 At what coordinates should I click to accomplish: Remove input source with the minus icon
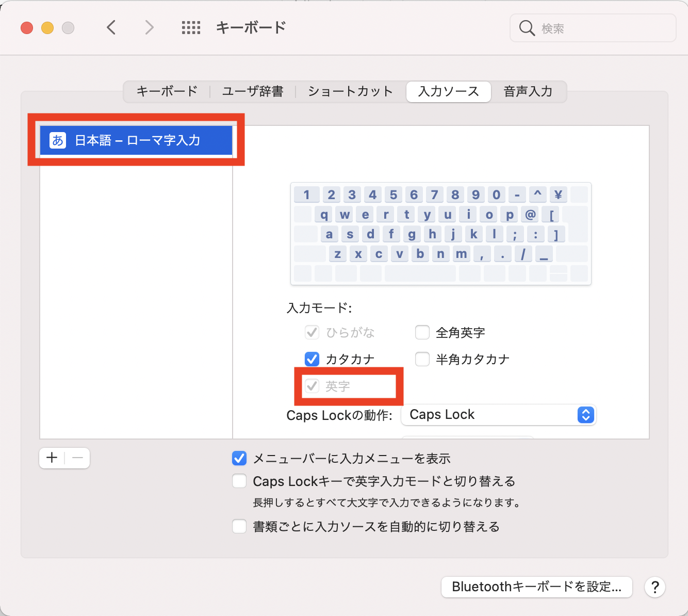click(x=77, y=458)
